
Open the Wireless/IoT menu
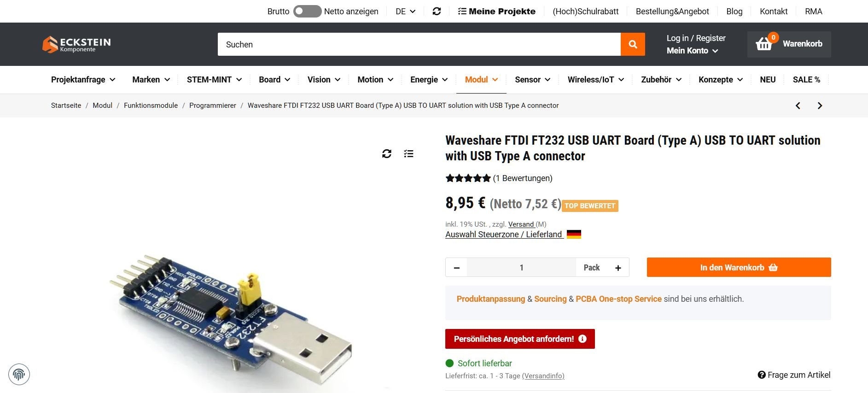(596, 80)
